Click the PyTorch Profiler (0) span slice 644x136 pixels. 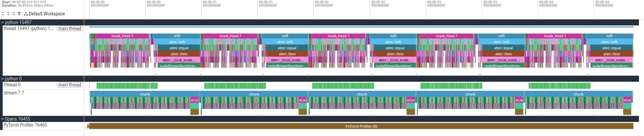361,126
